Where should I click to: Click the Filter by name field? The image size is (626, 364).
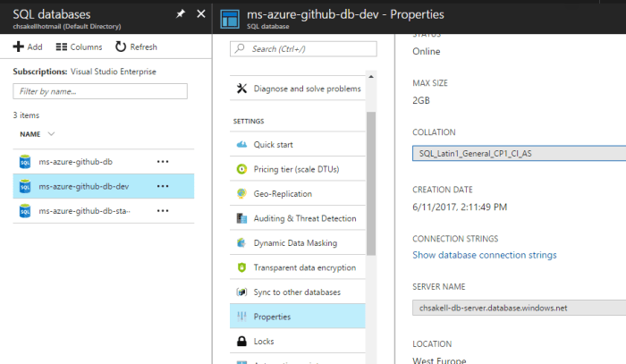pos(100,91)
